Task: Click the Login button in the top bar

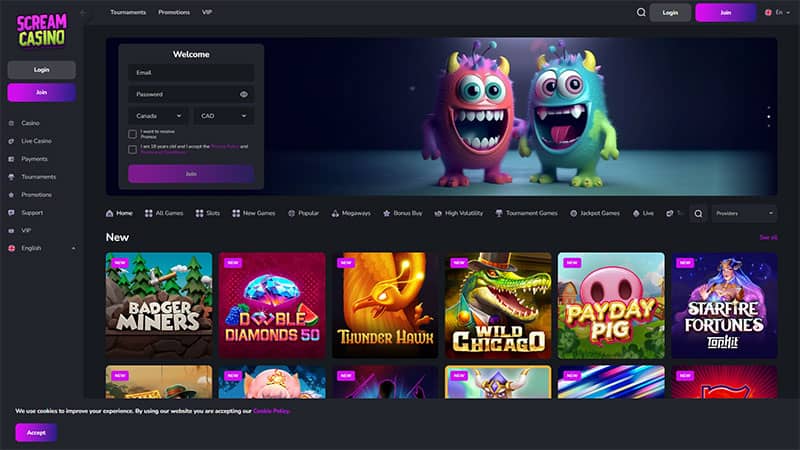Action: pyautogui.click(x=670, y=12)
